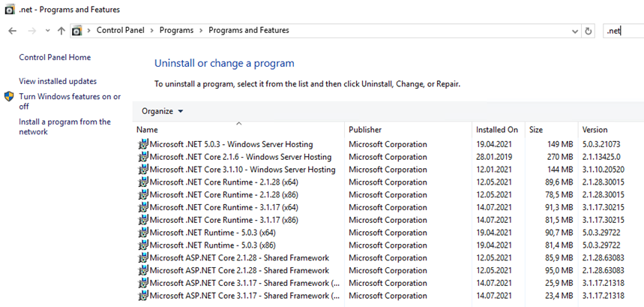Sort the program list by Size column
The image size is (644, 307).
535,130
